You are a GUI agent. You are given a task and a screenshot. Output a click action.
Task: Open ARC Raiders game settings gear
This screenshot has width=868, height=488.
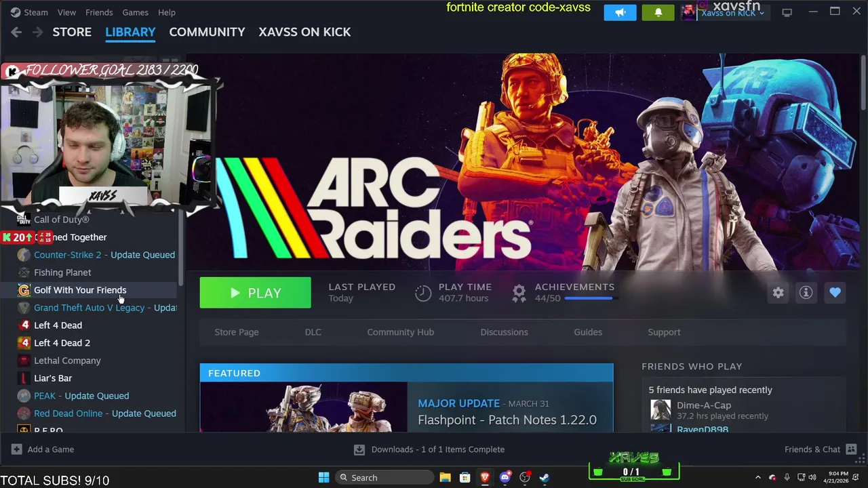click(778, 292)
